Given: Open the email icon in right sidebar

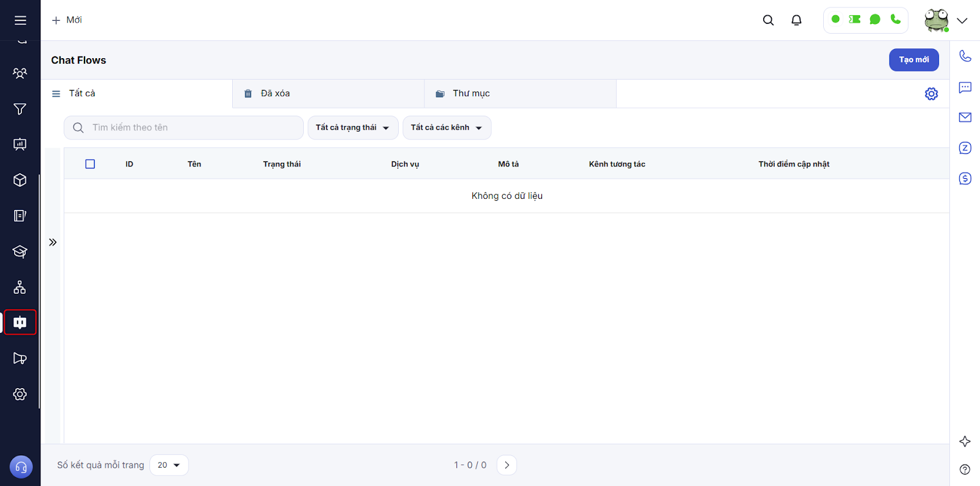Looking at the screenshot, I should [x=965, y=118].
